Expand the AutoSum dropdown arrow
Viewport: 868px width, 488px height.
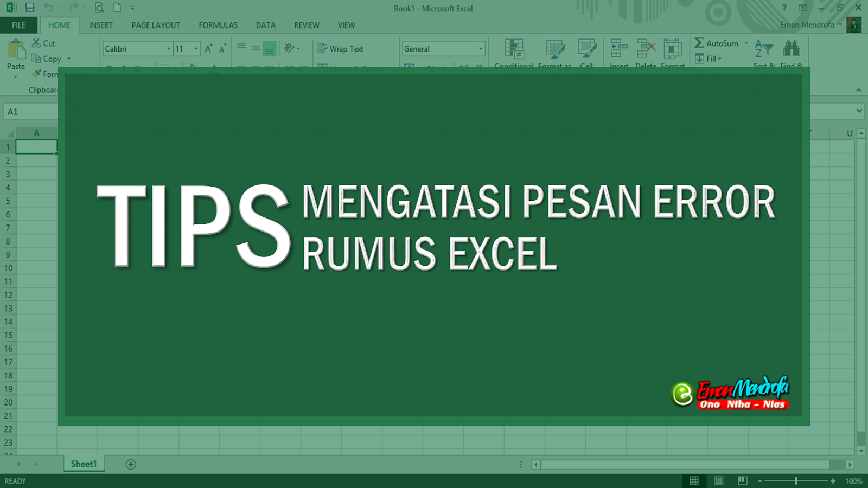point(746,43)
